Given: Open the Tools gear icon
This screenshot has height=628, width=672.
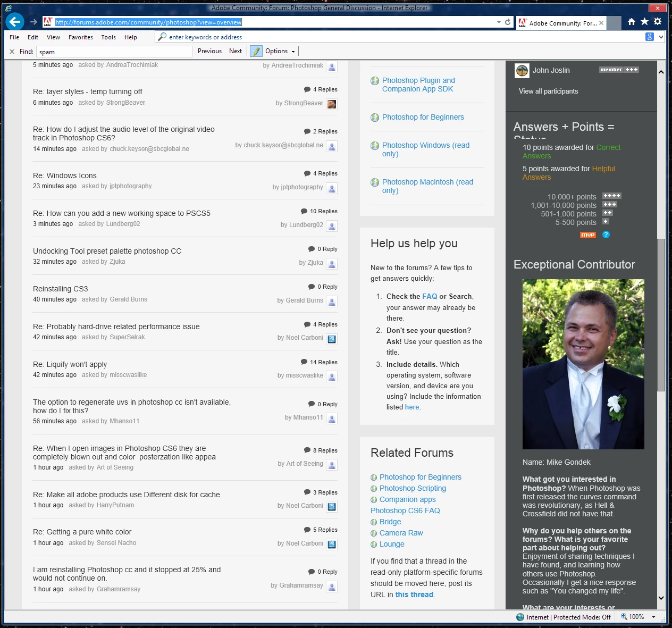Looking at the screenshot, I should click(x=658, y=22).
